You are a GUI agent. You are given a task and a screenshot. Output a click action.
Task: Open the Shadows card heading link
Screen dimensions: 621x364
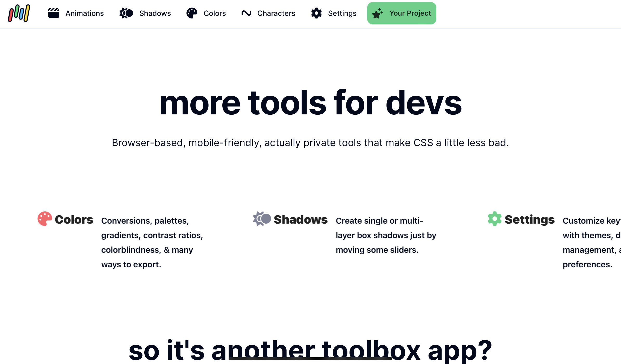301,220
